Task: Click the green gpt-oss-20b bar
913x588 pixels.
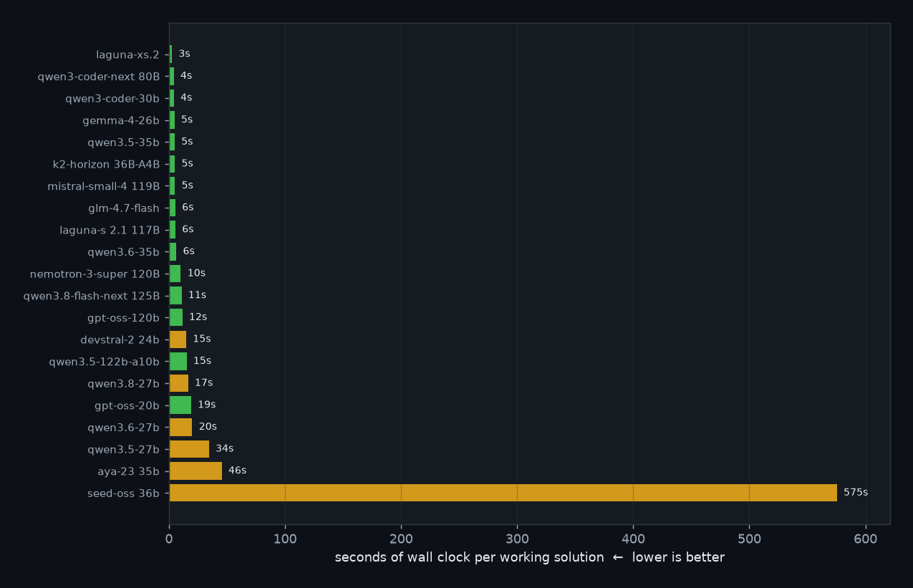Action: point(180,405)
